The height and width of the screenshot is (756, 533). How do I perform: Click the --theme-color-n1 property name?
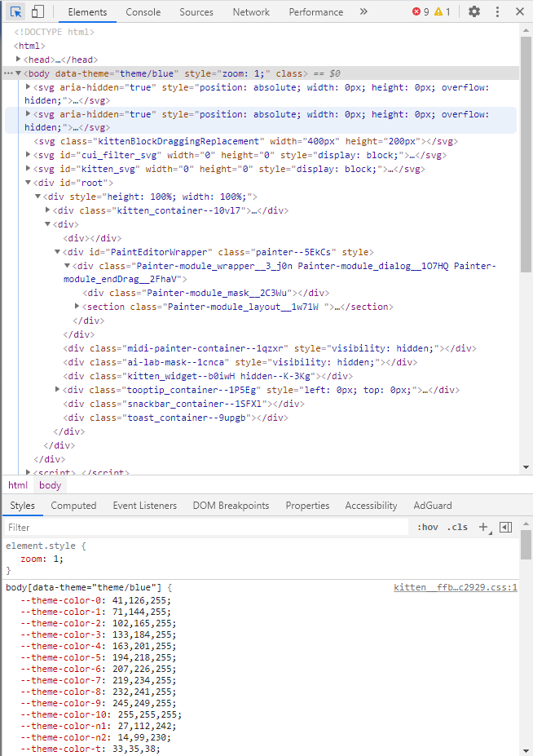click(x=61, y=726)
